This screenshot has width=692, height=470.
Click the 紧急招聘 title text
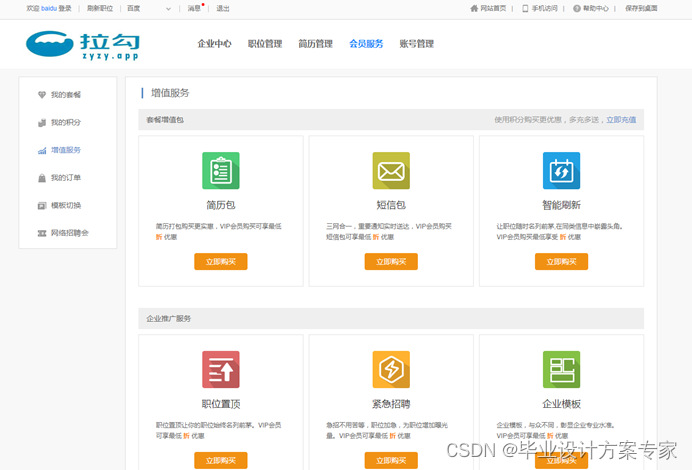click(x=391, y=404)
